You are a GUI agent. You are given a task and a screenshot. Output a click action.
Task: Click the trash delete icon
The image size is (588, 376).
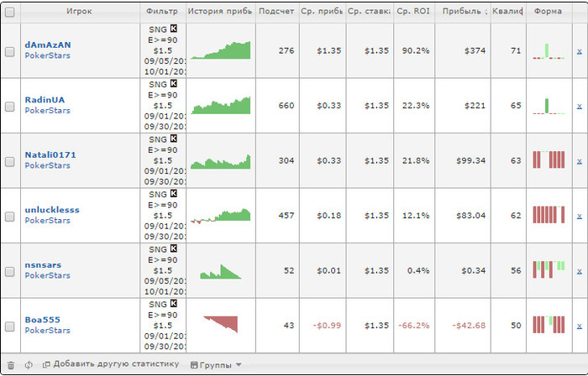[11, 364]
